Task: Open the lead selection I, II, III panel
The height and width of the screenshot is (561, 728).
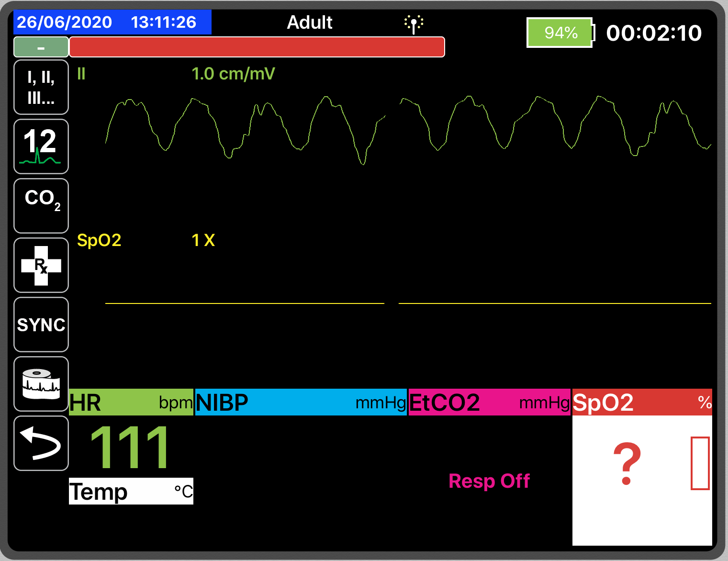Action: tap(41, 87)
